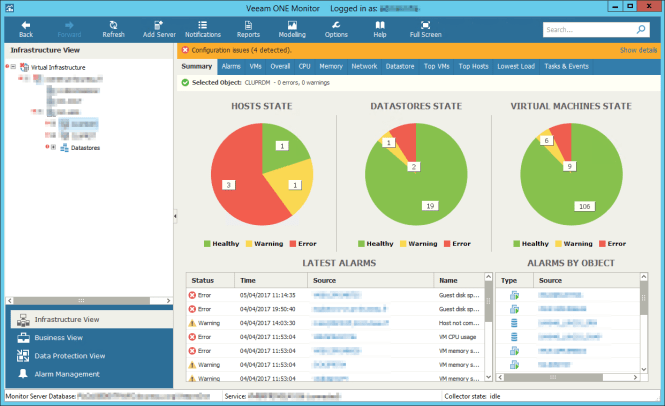Collapse the left panel with splitter arrow
This screenshot has height=406, width=665.
tap(175, 216)
